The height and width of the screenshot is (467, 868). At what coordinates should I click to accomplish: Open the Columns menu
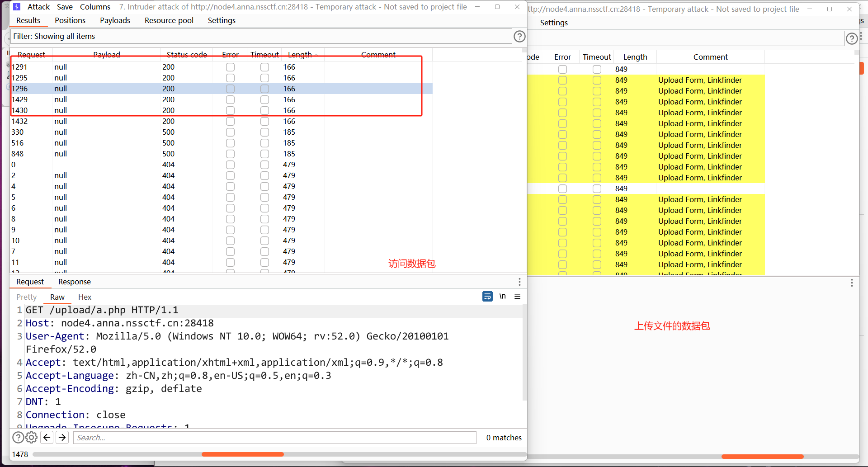coord(95,7)
